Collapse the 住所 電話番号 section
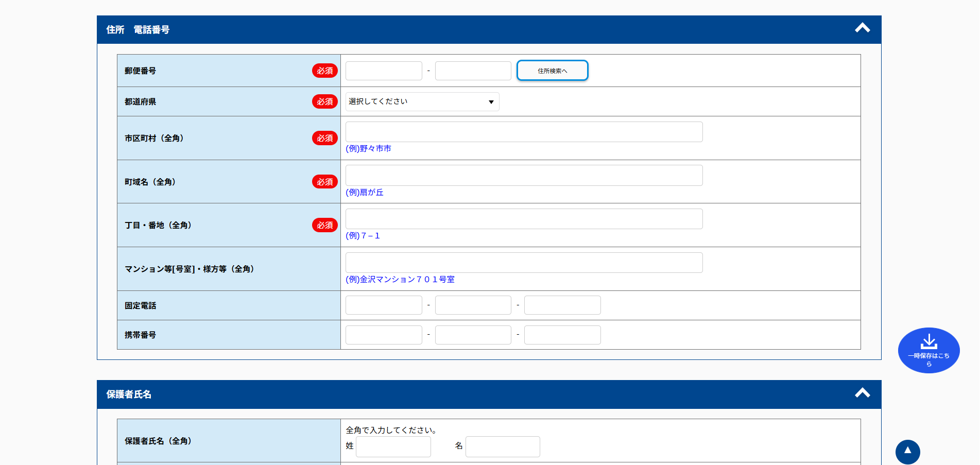This screenshot has width=980, height=465. (x=862, y=29)
